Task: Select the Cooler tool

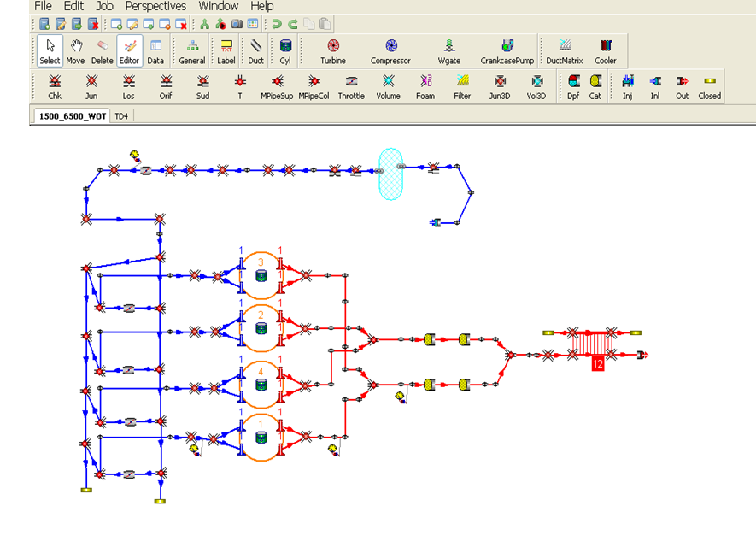Action: pyautogui.click(x=605, y=50)
